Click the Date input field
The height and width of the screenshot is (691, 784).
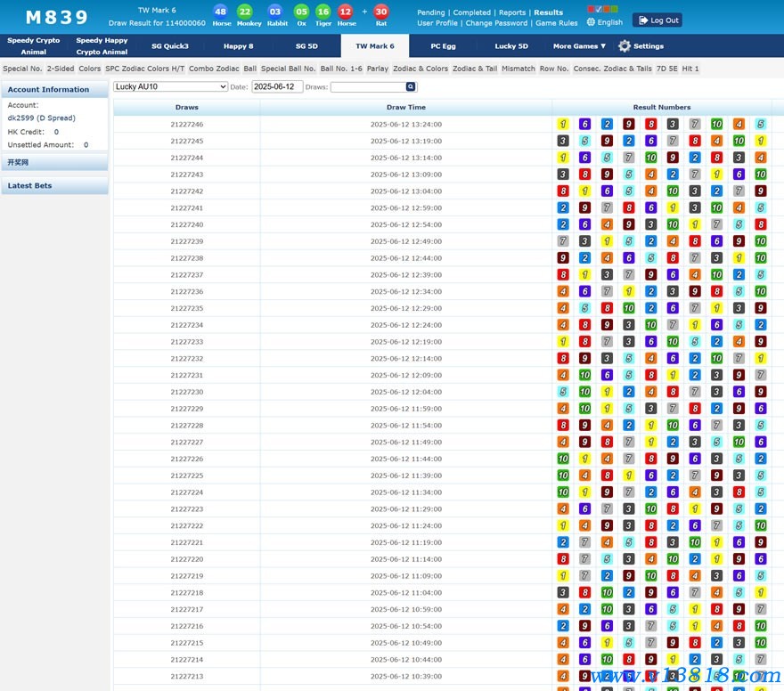coord(277,87)
